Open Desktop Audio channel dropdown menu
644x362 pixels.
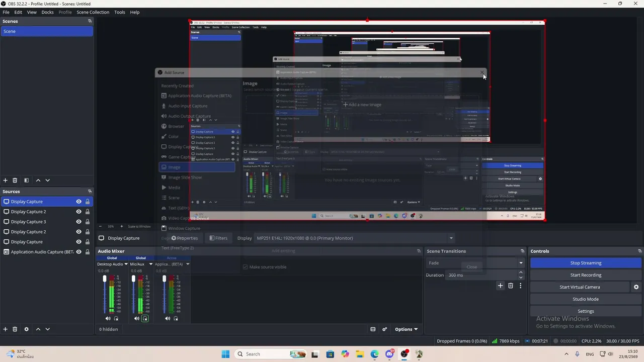point(126,264)
